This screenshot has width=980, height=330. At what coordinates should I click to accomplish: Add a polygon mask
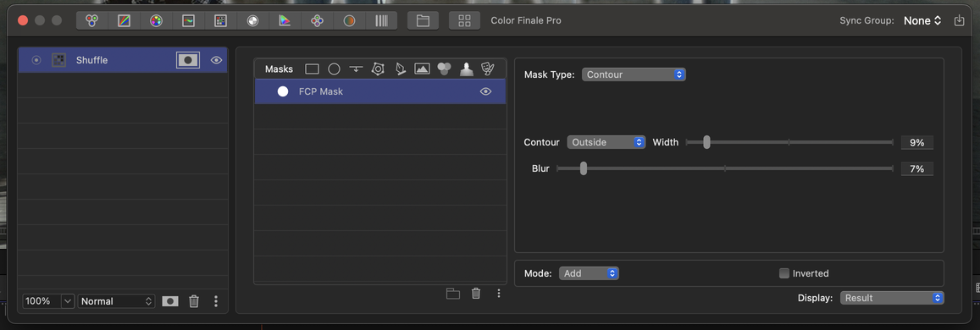tap(378, 69)
